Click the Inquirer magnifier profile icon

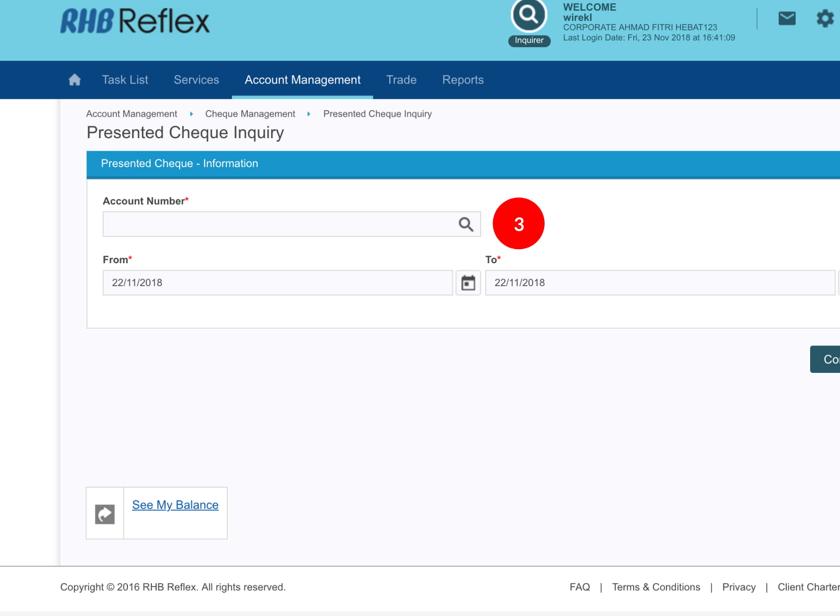[x=529, y=16]
